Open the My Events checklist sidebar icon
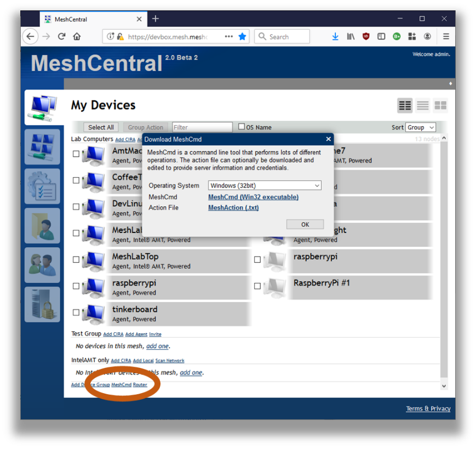This screenshot has height=449, width=476. (42, 186)
